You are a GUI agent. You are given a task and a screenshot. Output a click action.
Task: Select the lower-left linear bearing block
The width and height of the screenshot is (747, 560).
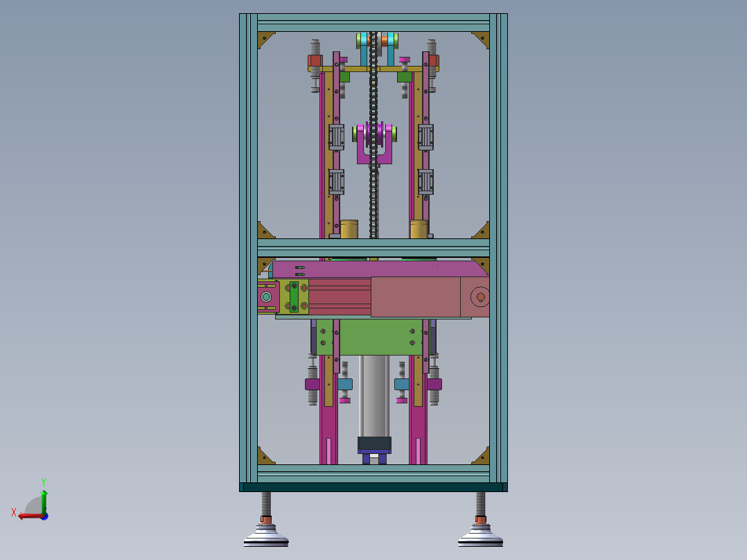click(336, 182)
